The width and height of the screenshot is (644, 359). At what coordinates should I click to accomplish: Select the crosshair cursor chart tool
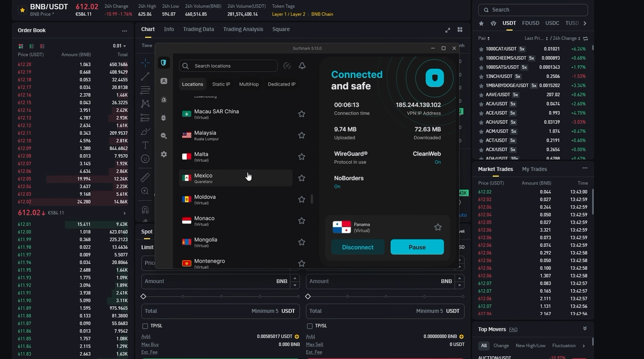click(x=145, y=62)
